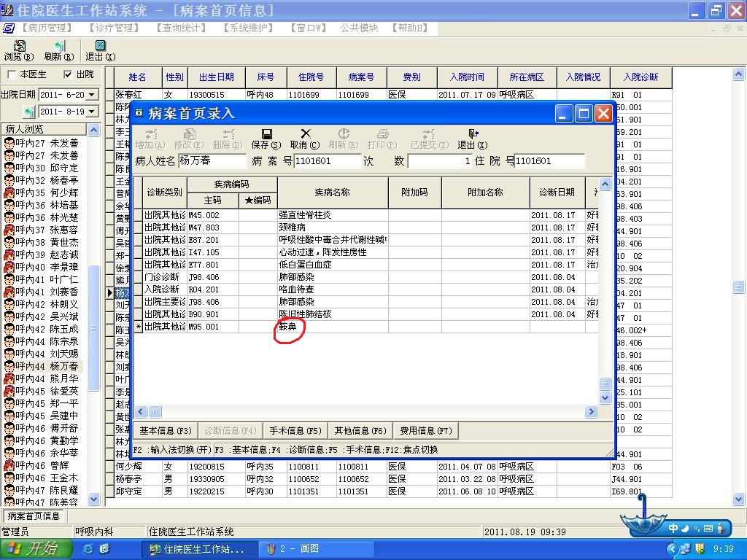Click the 姓名 column header in main table

[138, 77]
